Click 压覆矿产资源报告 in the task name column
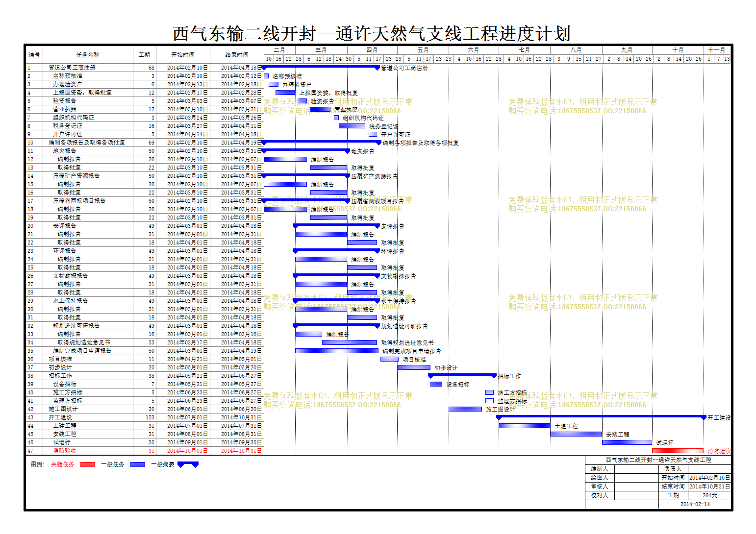The image size is (756, 534). (x=76, y=176)
